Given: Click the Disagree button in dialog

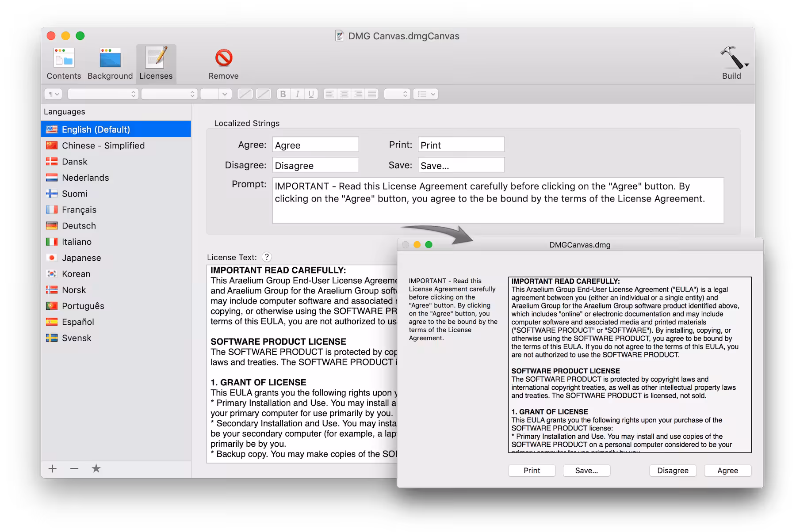Looking at the screenshot, I should (x=673, y=471).
